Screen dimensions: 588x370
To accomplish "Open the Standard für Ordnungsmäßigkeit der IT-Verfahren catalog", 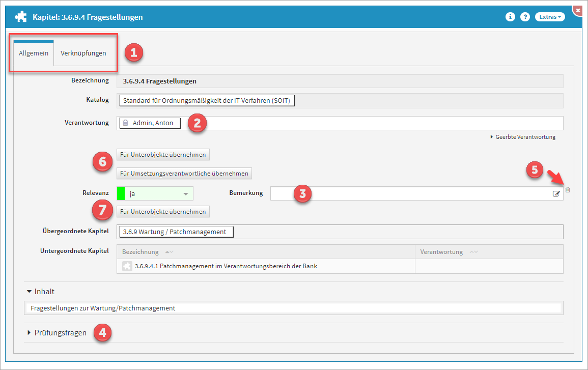I will coord(207,100).
